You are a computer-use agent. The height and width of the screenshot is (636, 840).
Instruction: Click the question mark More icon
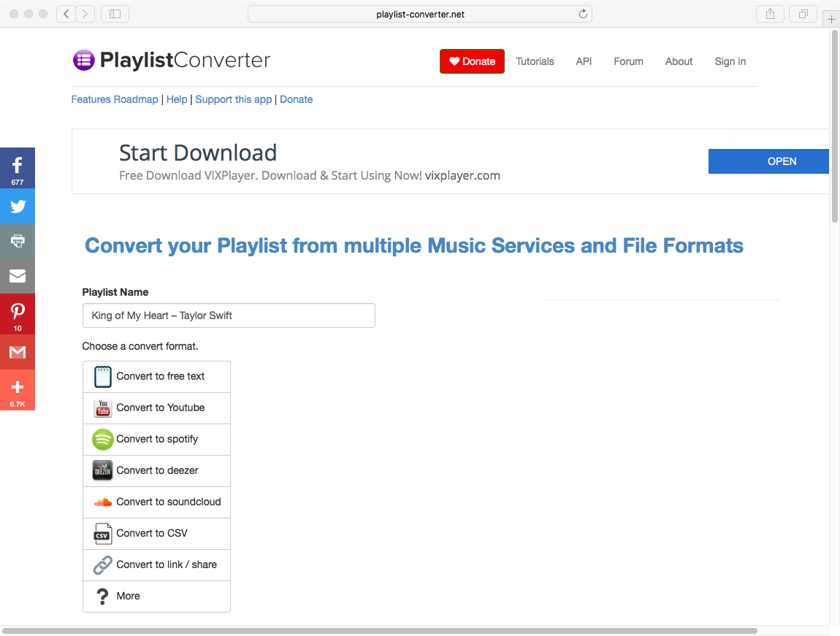click(x=102, y=597)
